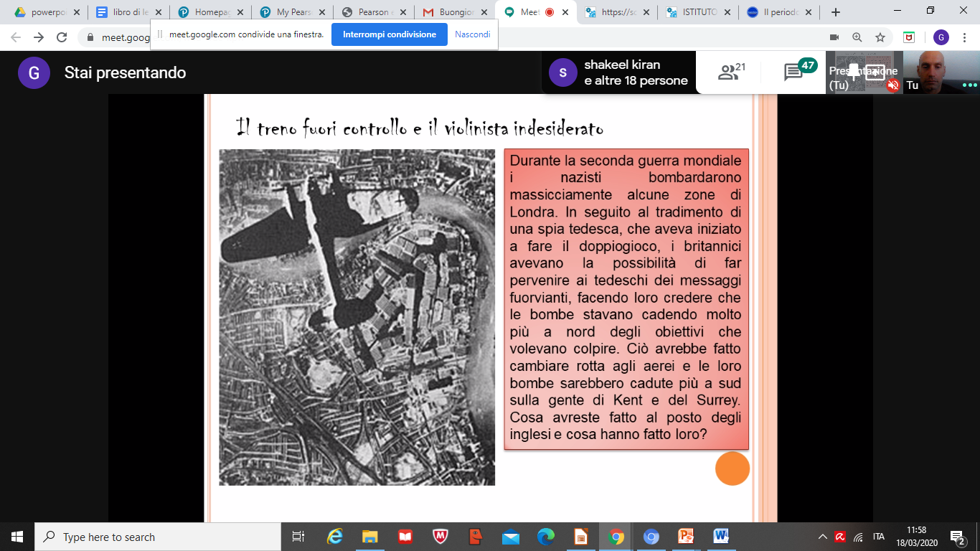Click the red tray icon beside Wi-Fi
Viewport: 980px width, 551px height.
pyautogui.click(x=840, y=537)
